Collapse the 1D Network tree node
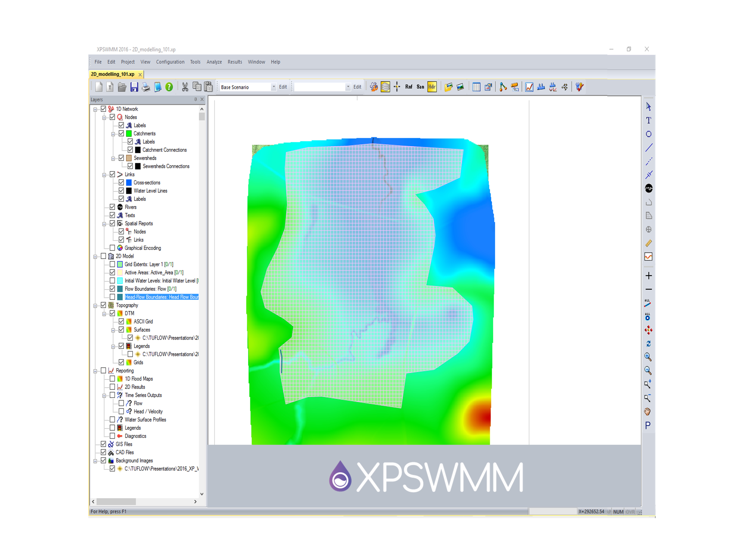747x560 pixels. pyautogui.click(x=95, y=109)
